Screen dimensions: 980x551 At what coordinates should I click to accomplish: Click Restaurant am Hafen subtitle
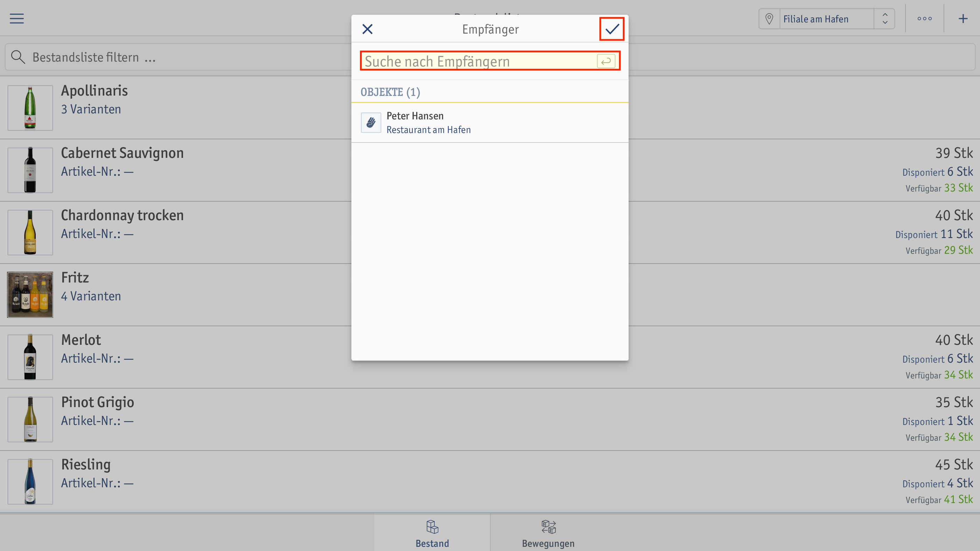428,130
